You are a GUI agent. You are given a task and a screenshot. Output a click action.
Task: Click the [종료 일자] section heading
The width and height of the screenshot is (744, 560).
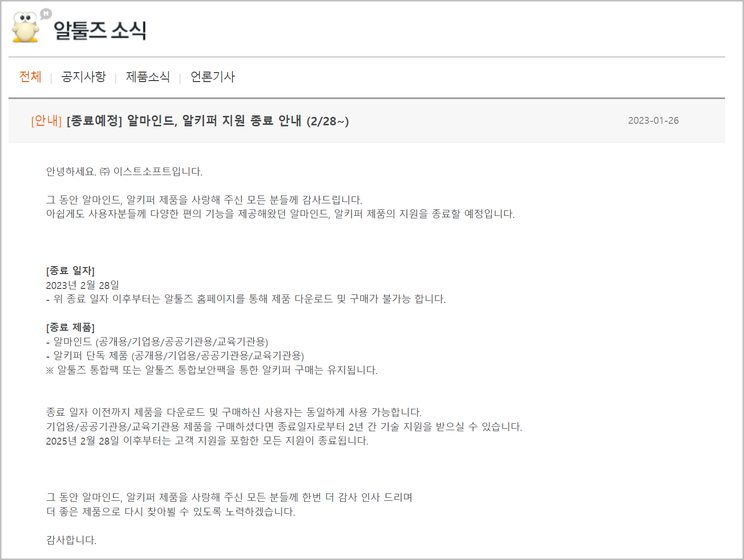click(70, 271)
